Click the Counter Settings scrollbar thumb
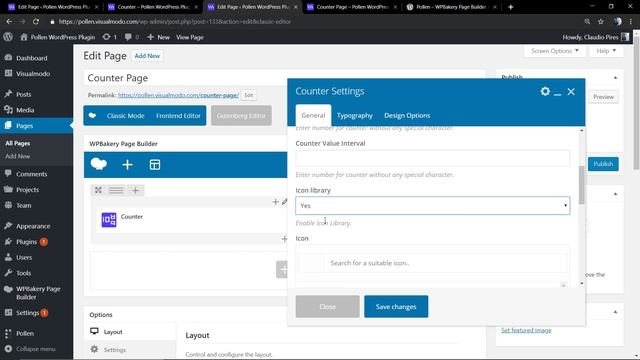 pos(582,184)
